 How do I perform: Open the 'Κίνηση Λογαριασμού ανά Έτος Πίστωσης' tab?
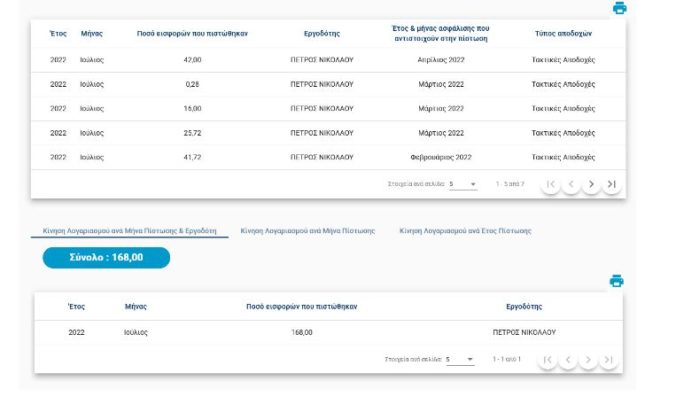465,231
